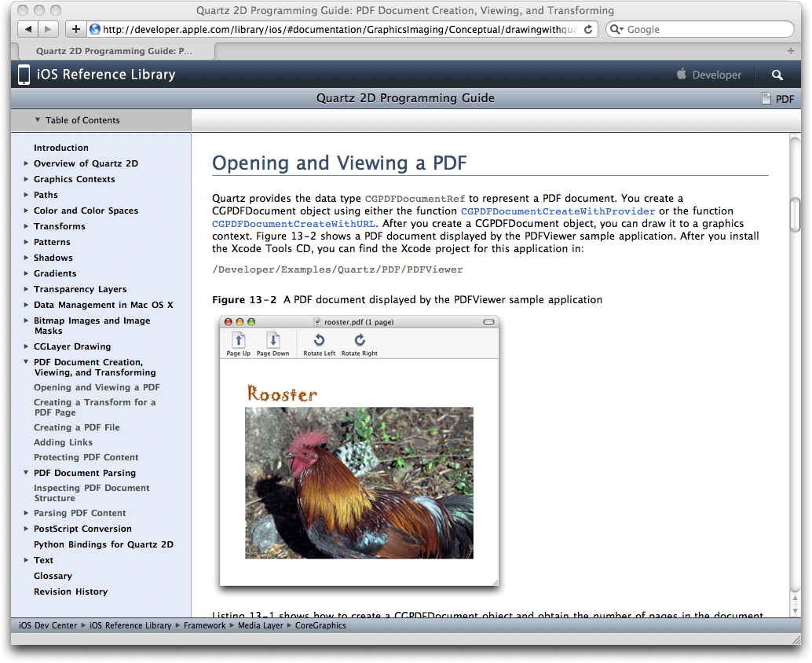Select the Quartz 2D Programming Guide tab

pos(114,51)
